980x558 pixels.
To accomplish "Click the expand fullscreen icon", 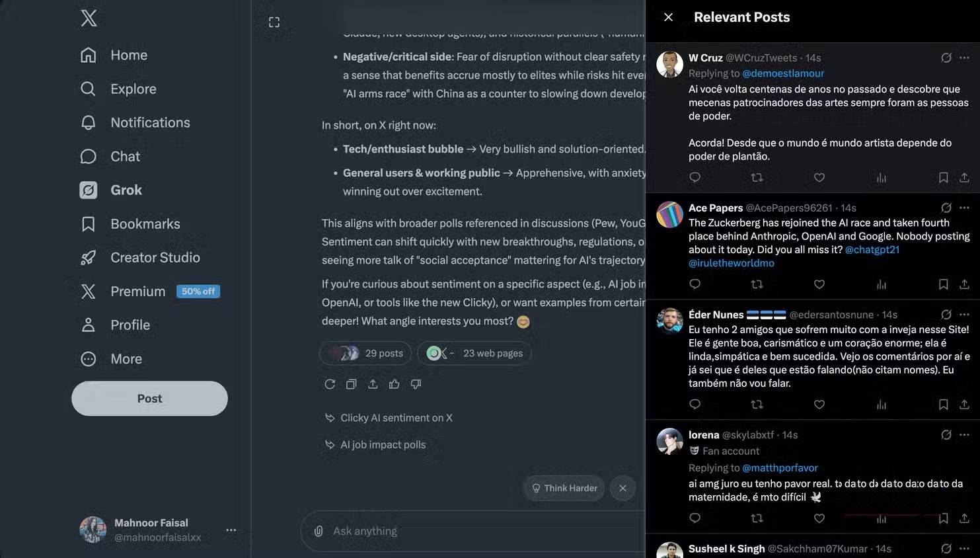I will pos(274,22).
